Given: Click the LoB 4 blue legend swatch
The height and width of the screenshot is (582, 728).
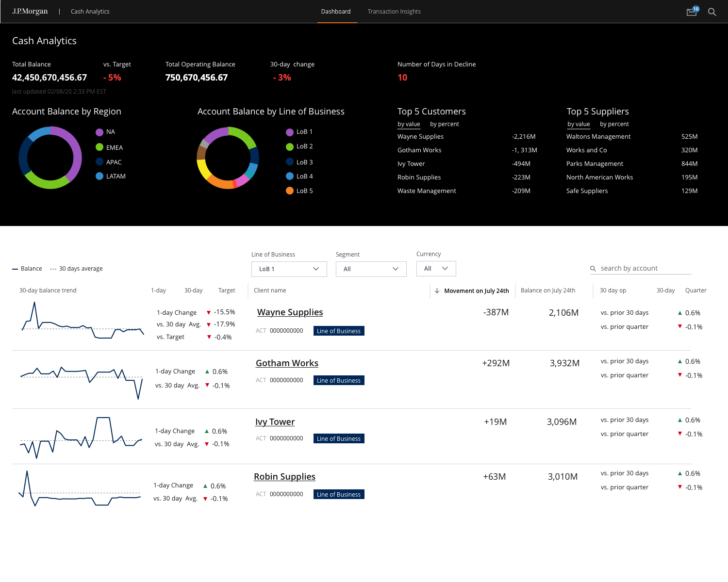Looking at the screenshot, I should click(x=290, y=176).
